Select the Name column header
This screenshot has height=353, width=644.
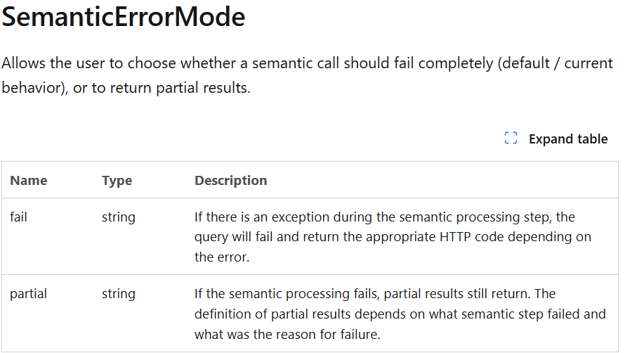point(29,181)
